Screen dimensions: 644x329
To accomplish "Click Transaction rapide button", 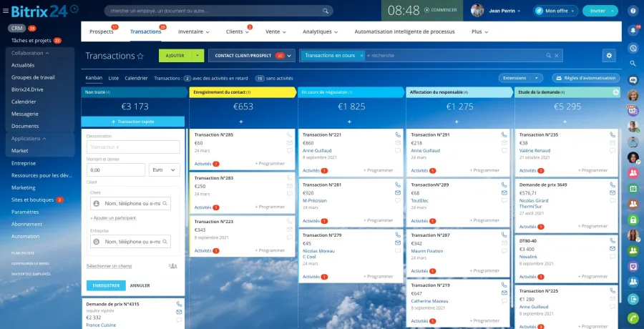I will 132,122.
